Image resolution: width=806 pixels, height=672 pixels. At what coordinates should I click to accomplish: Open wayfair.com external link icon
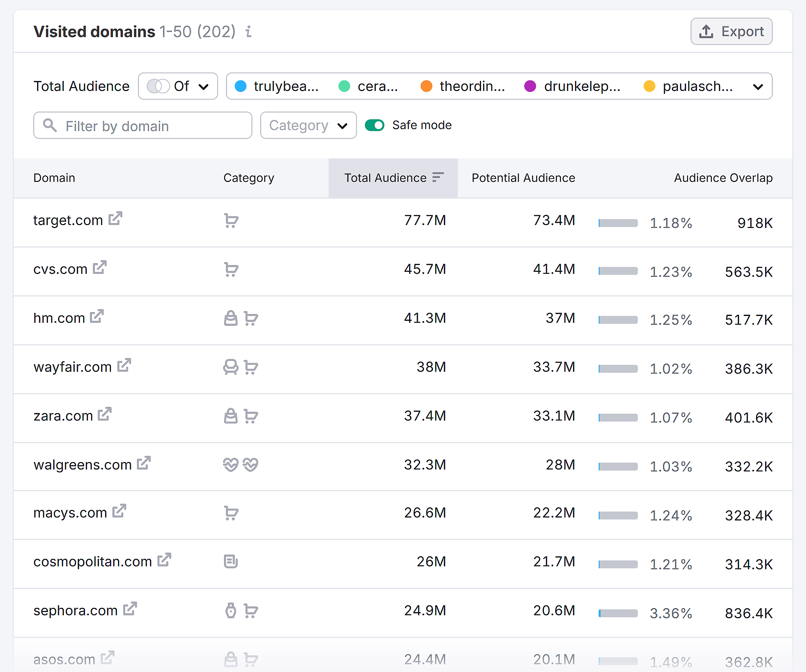pyautogui.click(x=124, y=365)
